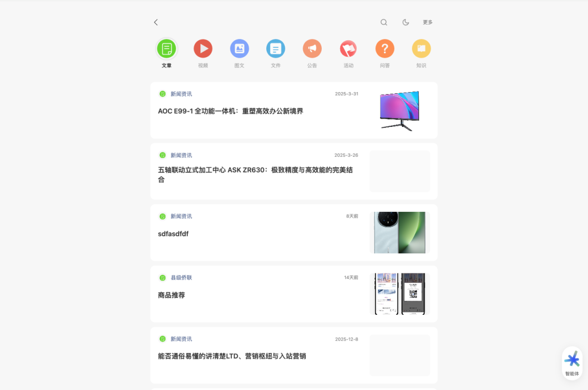Select the 问答 (Q&A) category icon
The height and width of the screenshot is (390, 588).
385,48
